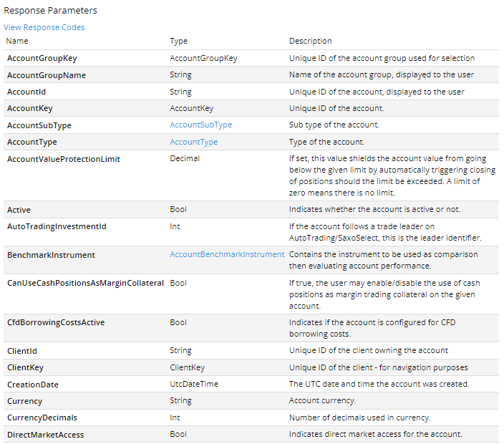The image size is (504, 444).
Task: Select the UtcDateTime type of CreationDate
Action: coord(194,385)
